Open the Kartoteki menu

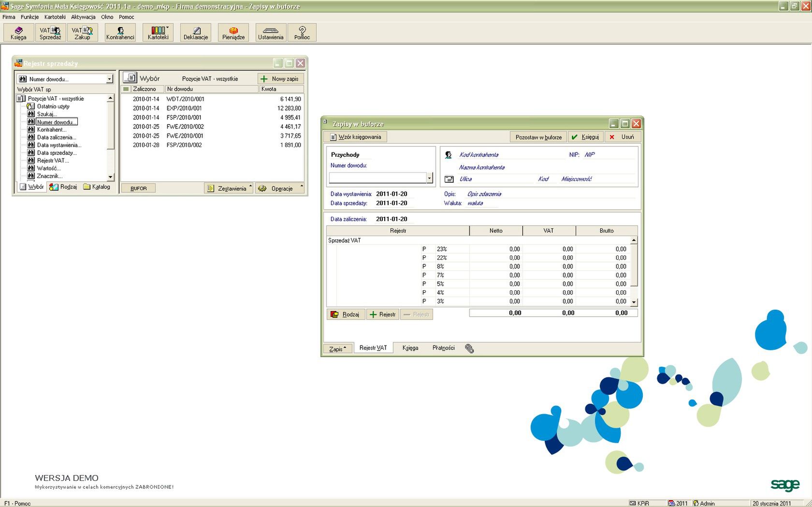[x=55, y=17]
